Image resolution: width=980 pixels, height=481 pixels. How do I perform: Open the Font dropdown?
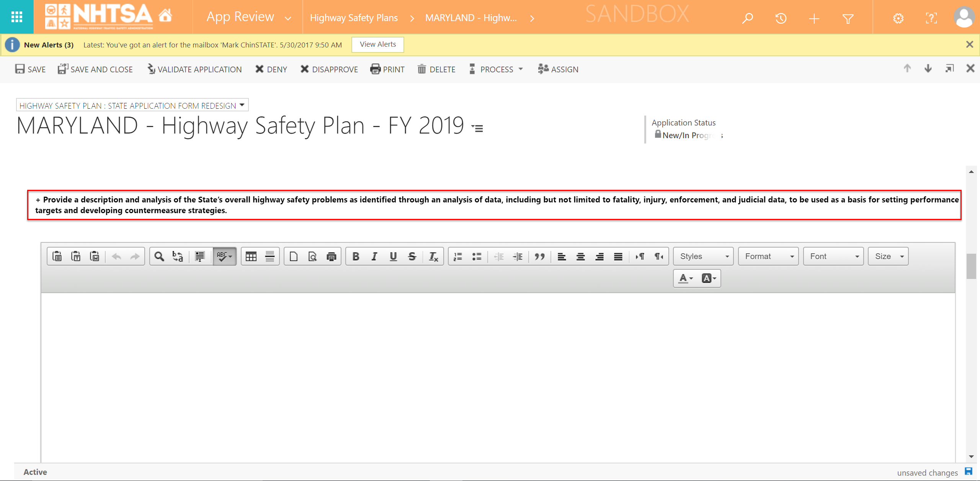pos(833,256)
